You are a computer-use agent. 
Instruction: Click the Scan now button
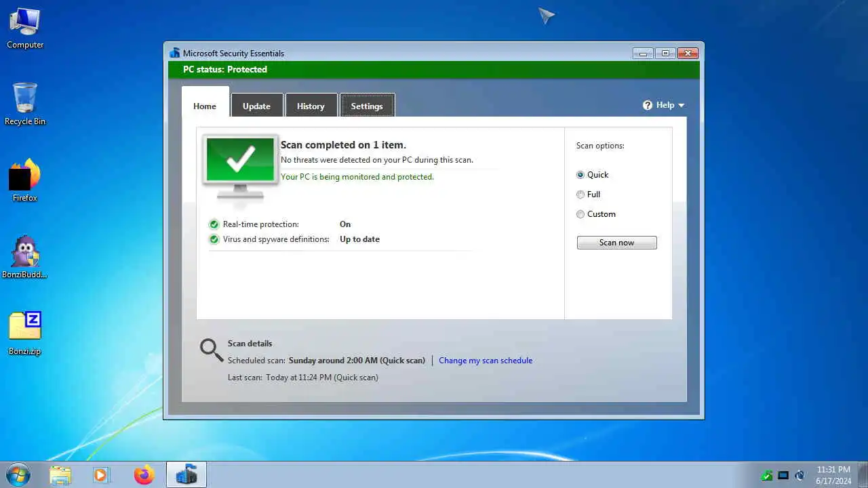pyautogui.click(x=617, y=243)
